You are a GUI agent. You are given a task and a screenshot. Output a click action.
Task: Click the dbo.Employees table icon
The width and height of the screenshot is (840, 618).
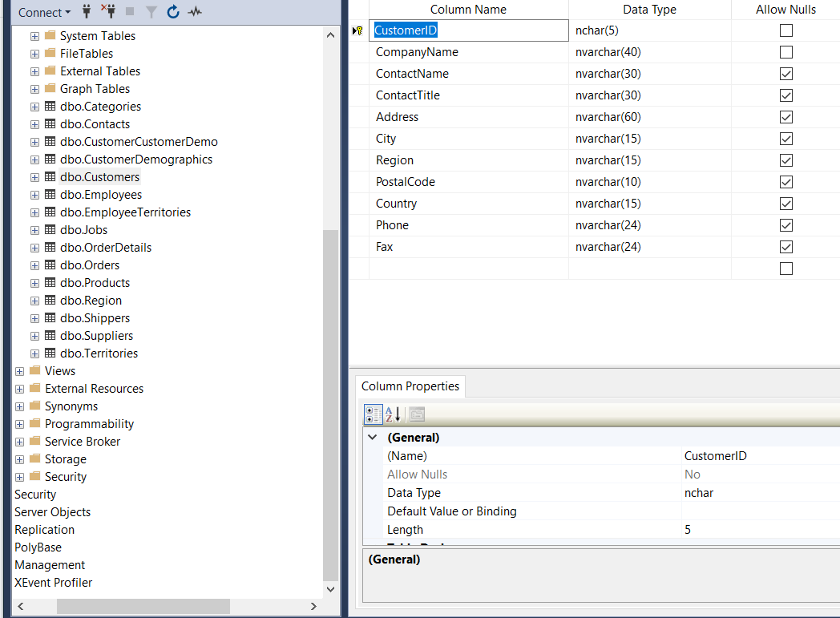50,195
